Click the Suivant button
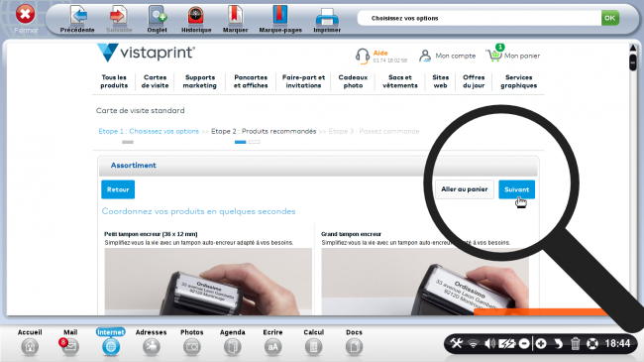This screenshot has height=362, width=644. click(x=516, y=189)
